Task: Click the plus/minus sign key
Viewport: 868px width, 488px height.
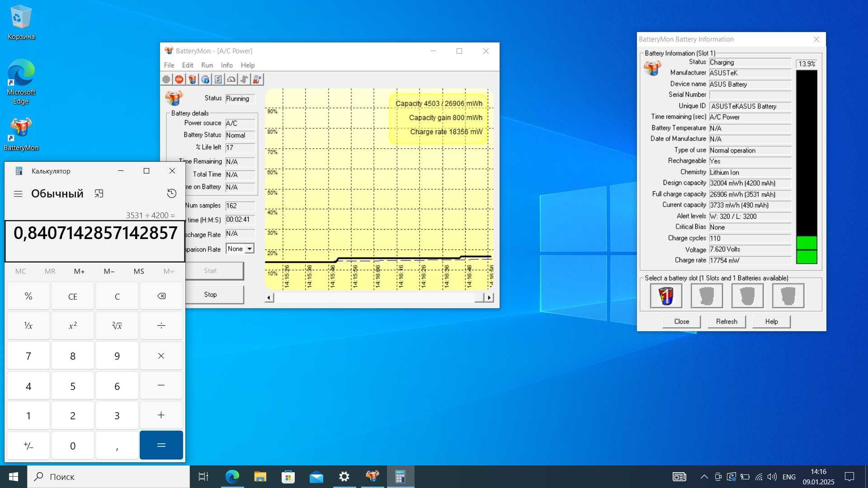Action: (28, 446)
